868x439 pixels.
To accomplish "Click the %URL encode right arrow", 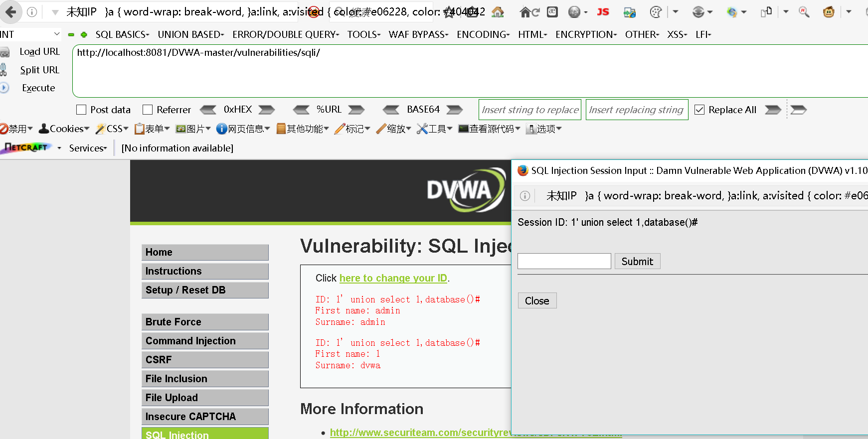I will 356,110.
